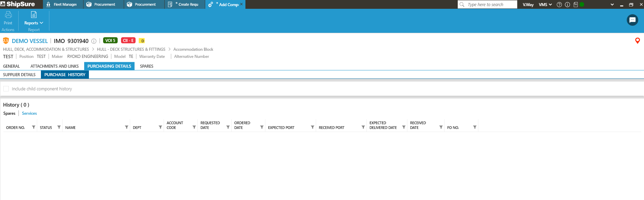
Task: Expand the Reports dropdown
Action: point(33,23)
